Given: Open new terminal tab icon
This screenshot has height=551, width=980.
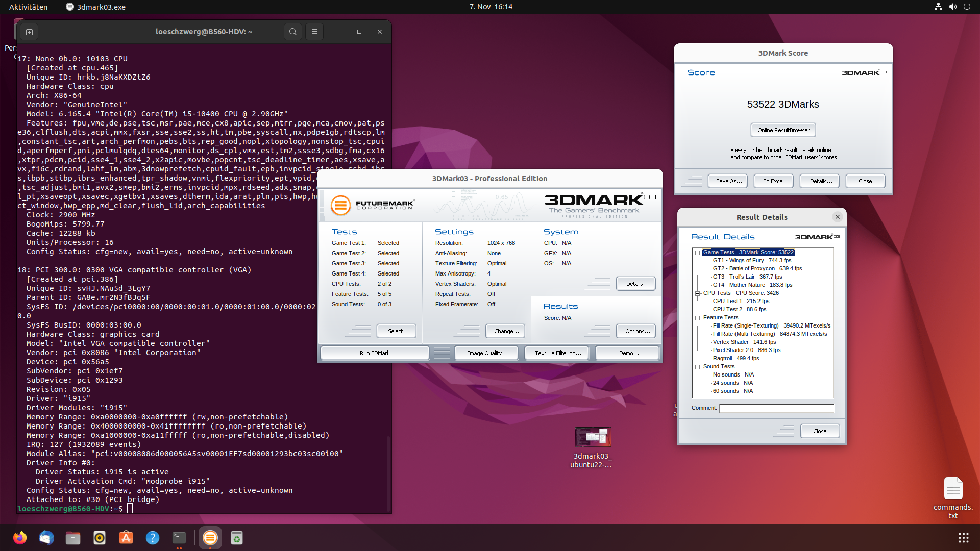Looking at the screenshot, I should coord(30,32).
